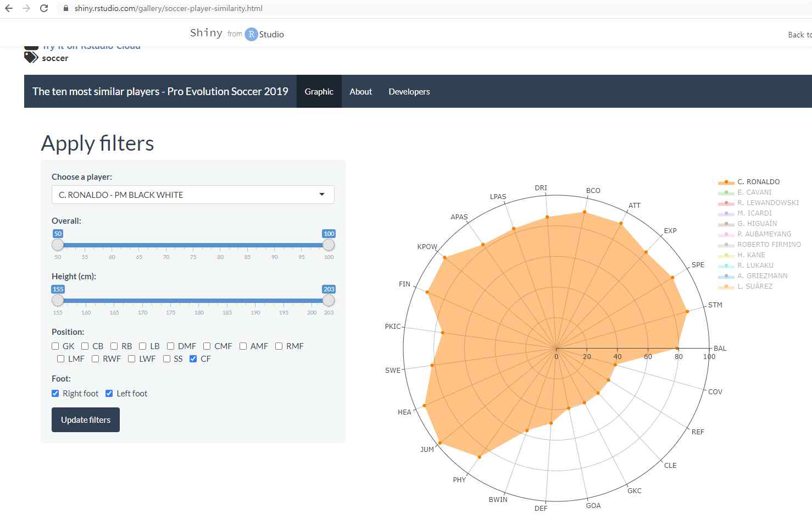This screenshot has width=812, height=519.
Task: Click the RStudio R logo
Action: coord(251,34)
